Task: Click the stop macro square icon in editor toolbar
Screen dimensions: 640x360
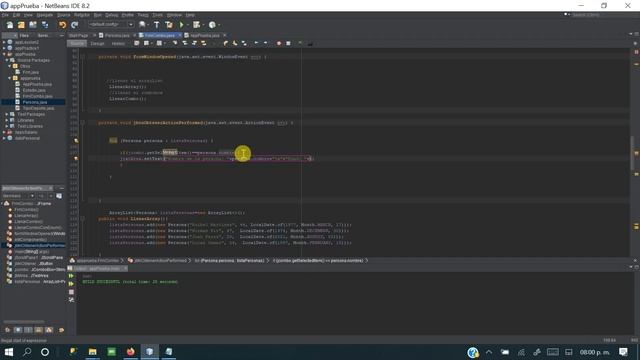Action: click(288, 43)
